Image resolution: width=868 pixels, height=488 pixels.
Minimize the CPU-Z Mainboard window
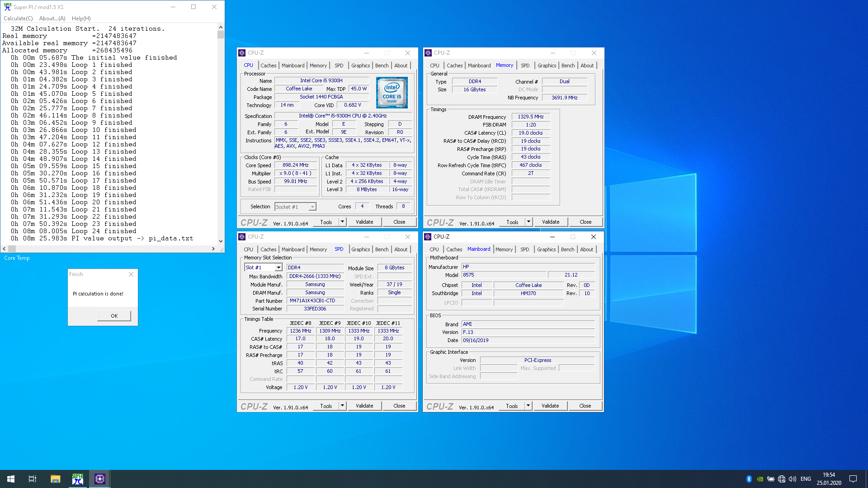coord(552,237)
